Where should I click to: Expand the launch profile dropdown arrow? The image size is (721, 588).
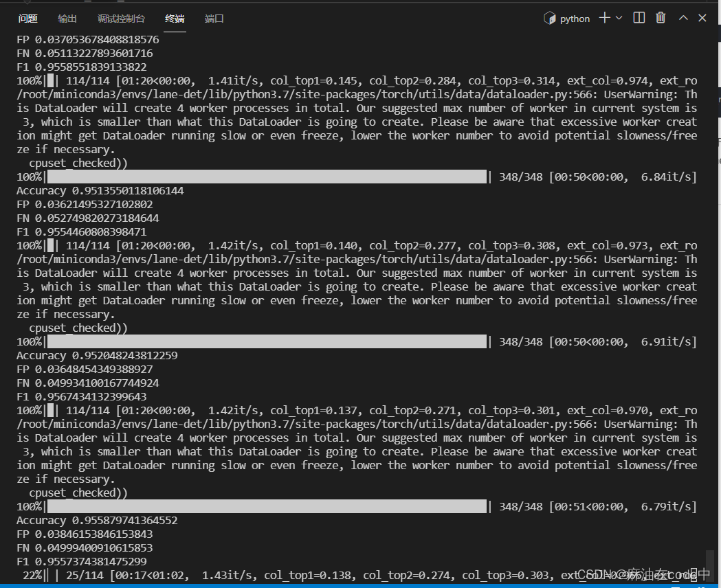click(619, 18)
